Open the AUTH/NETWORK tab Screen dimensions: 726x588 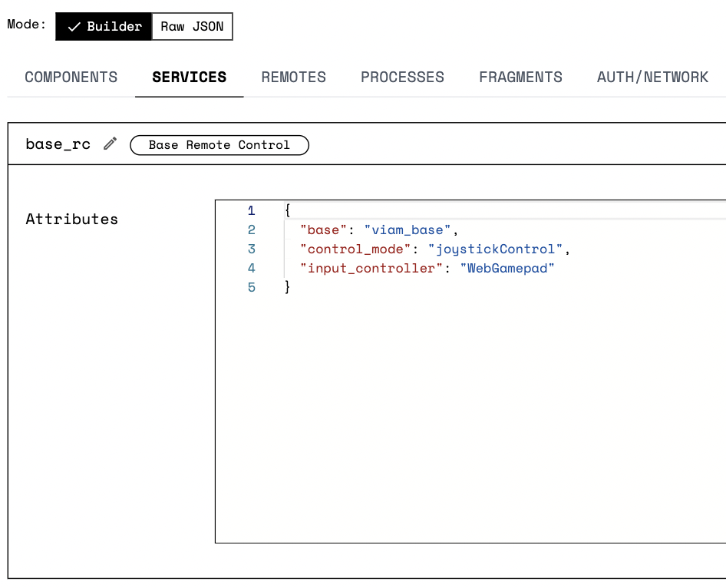coord(652,77)
